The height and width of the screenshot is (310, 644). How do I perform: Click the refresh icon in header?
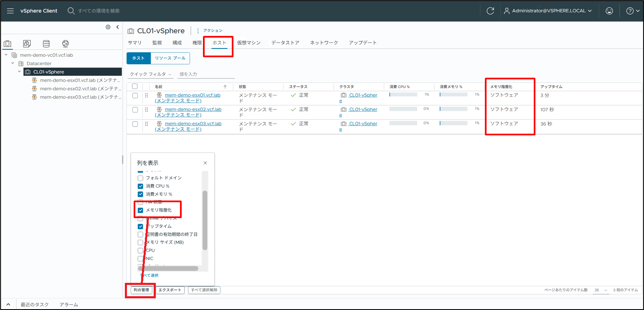tap(491, 11)
